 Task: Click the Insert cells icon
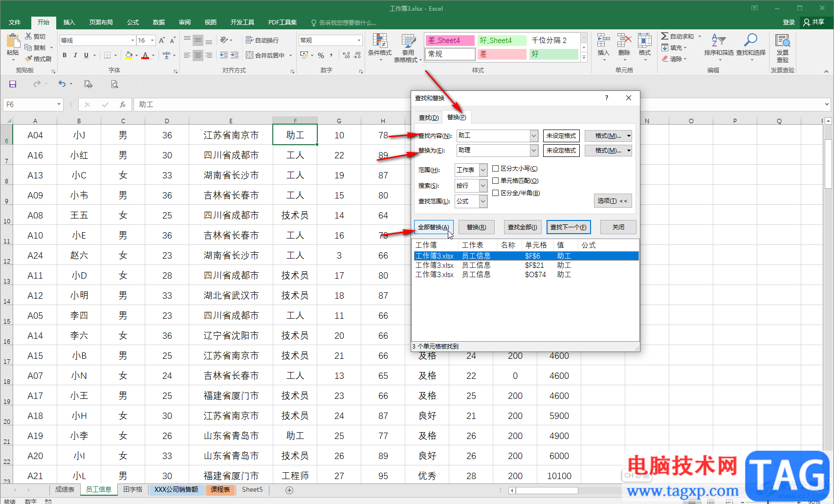click(x=604, y=41)
